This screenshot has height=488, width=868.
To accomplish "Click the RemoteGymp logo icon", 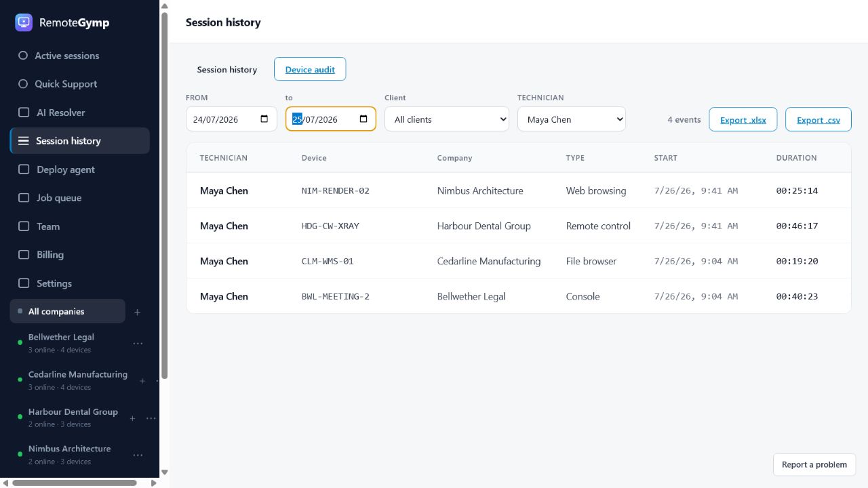I will [x=24, y=22].
